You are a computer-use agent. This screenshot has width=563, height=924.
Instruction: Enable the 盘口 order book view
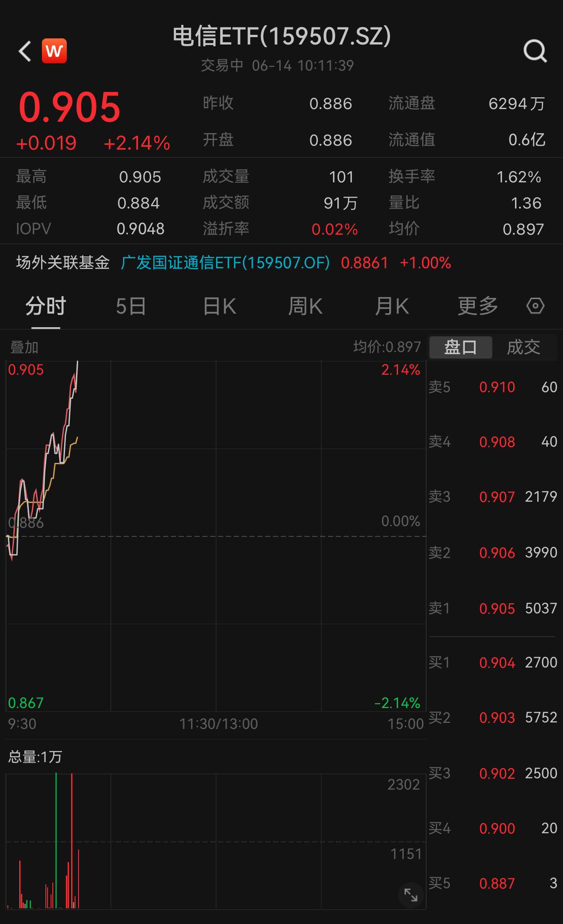460,347
